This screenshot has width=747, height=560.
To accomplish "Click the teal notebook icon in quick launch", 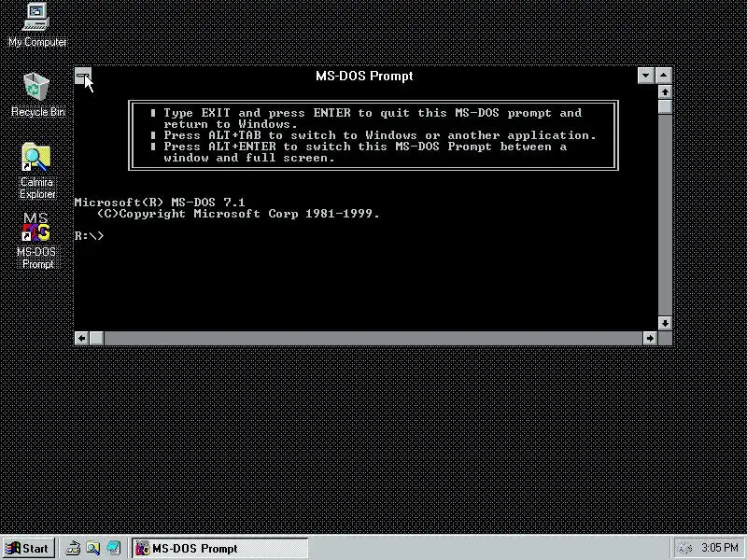I will click(113, 548).
